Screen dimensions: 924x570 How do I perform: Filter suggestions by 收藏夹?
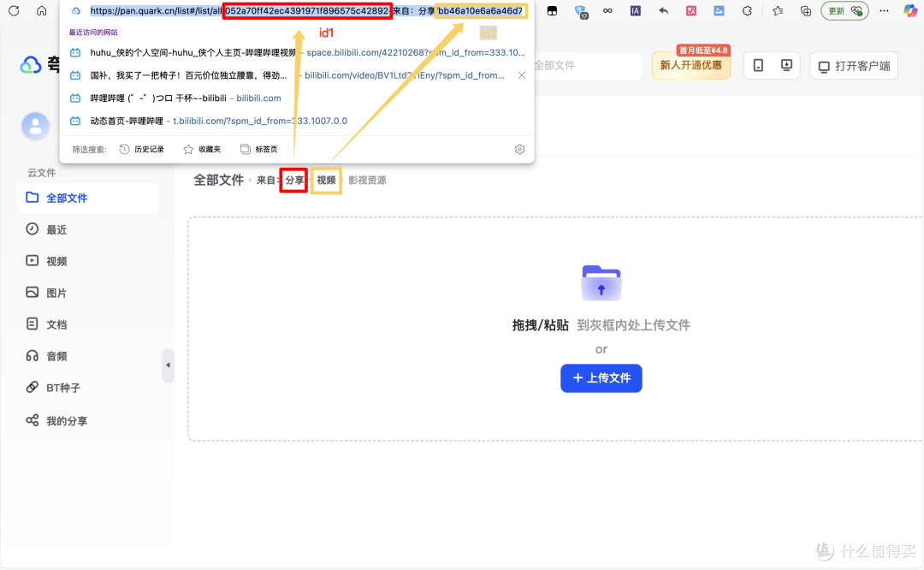click(x=202, y=149)
